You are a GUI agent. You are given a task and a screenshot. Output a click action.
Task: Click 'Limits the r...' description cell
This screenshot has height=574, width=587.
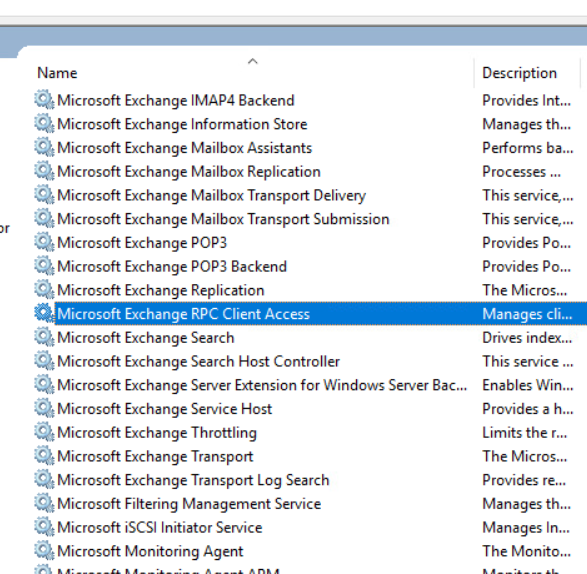click(x=524, y=432)
